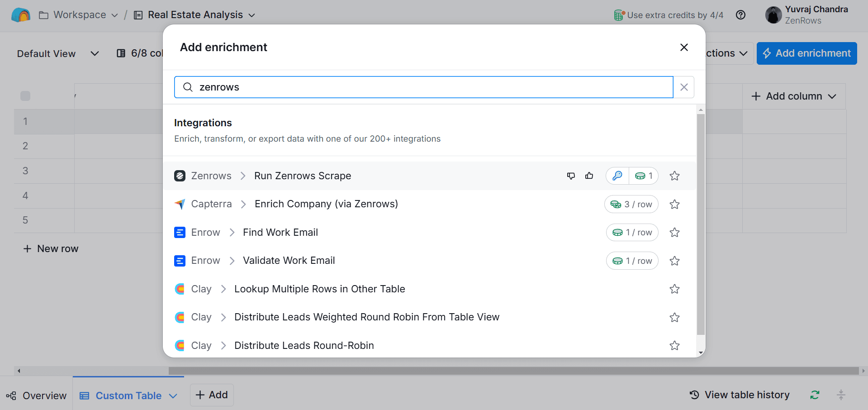Select row 2 in the table
The image size is (868, 410).
(x=25, y=146)
